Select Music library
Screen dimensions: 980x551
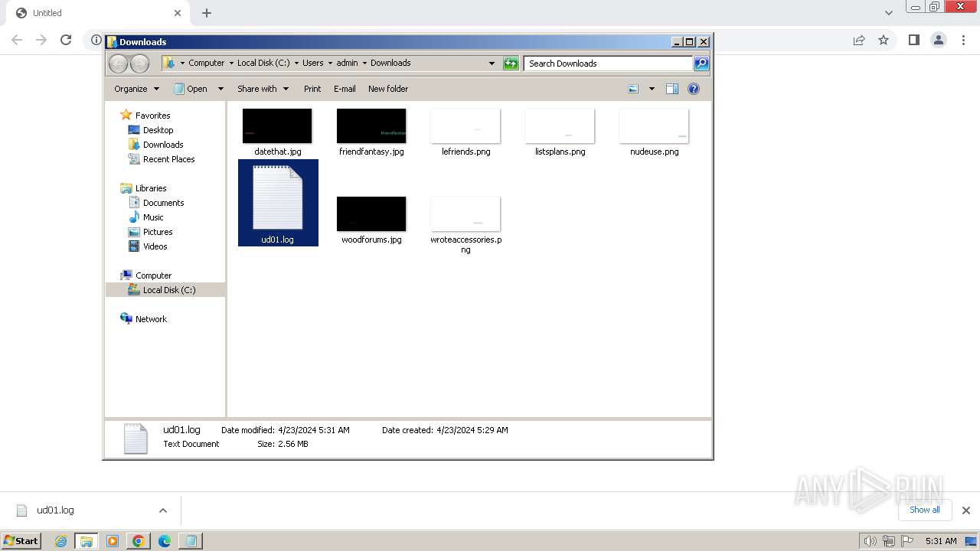[x=153, y=217]
